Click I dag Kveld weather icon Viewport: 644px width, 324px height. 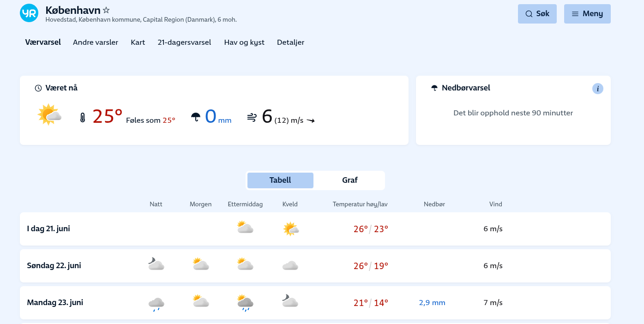coord(291,228)
